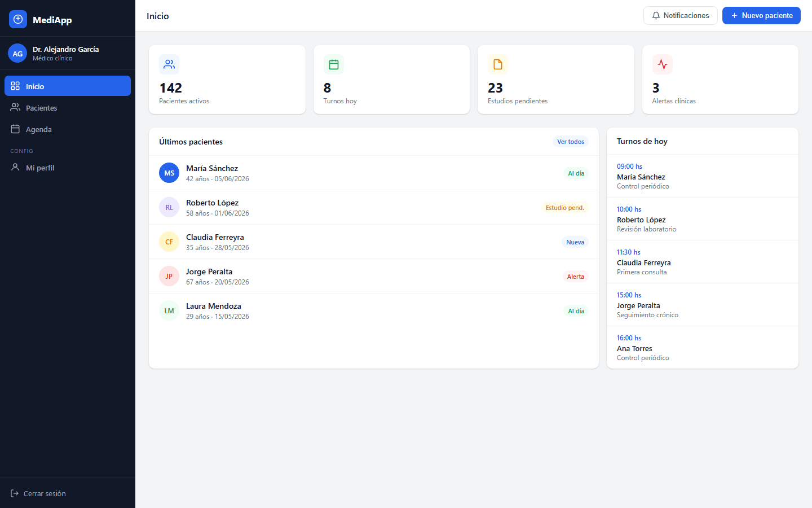Click the Nuevo paciente button
Image resolution: width=812 pixels, height=508 pixels.
(x=761, y=16)
